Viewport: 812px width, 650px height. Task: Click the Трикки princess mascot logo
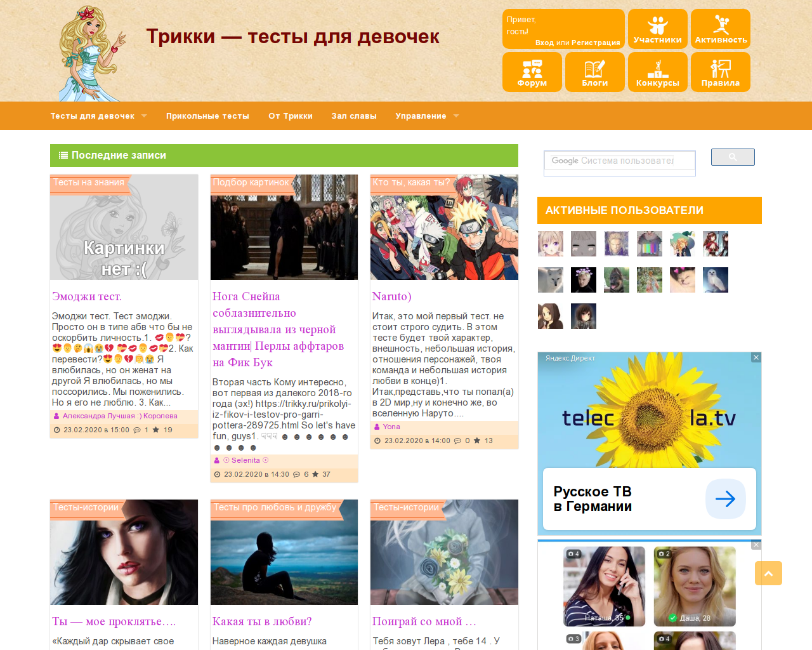click(93, 53)
